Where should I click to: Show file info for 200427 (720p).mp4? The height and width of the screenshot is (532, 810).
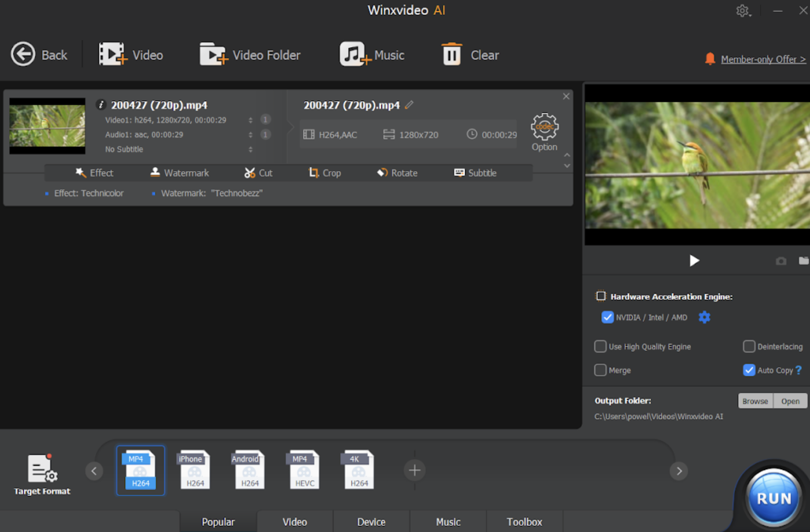101,105
